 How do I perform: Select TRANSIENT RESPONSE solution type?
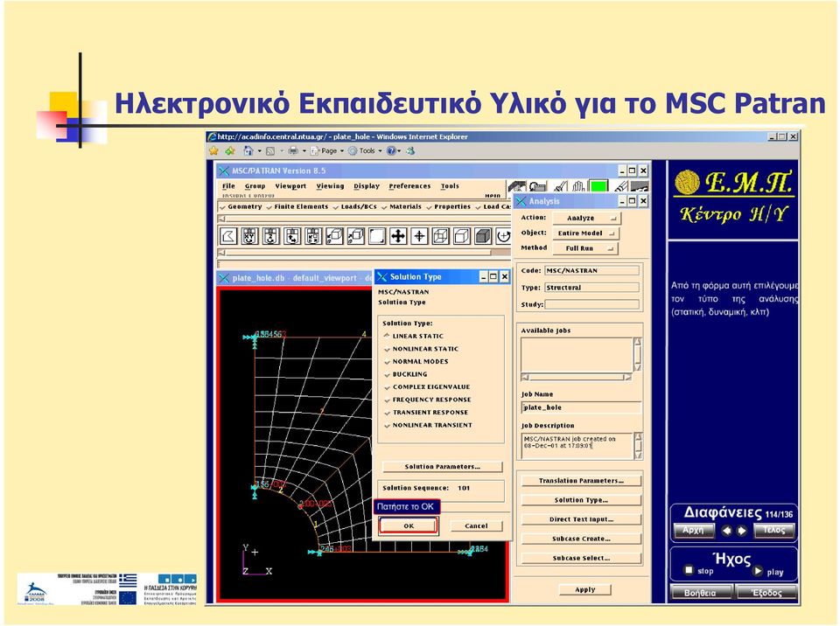[425, 413]
